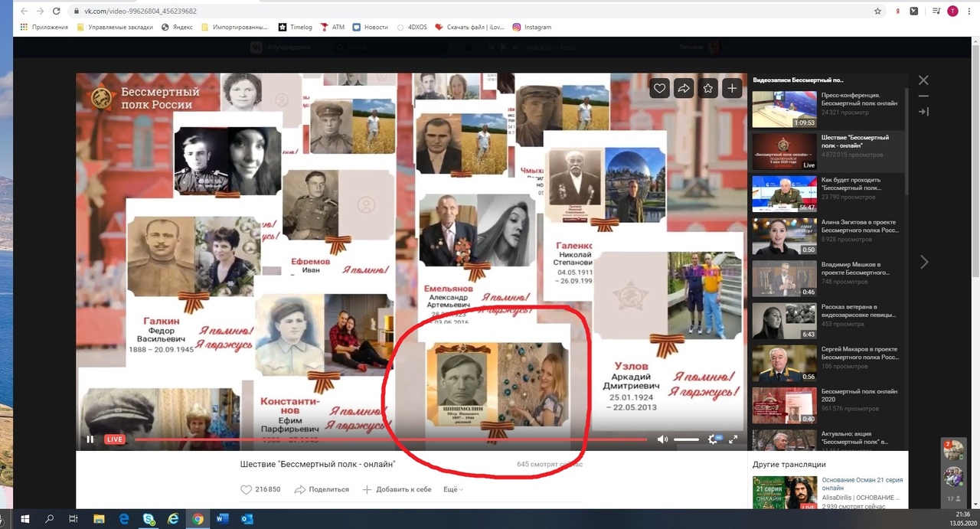
Task: Open Skype from the taskbar
Action: [x=149, y=518]
